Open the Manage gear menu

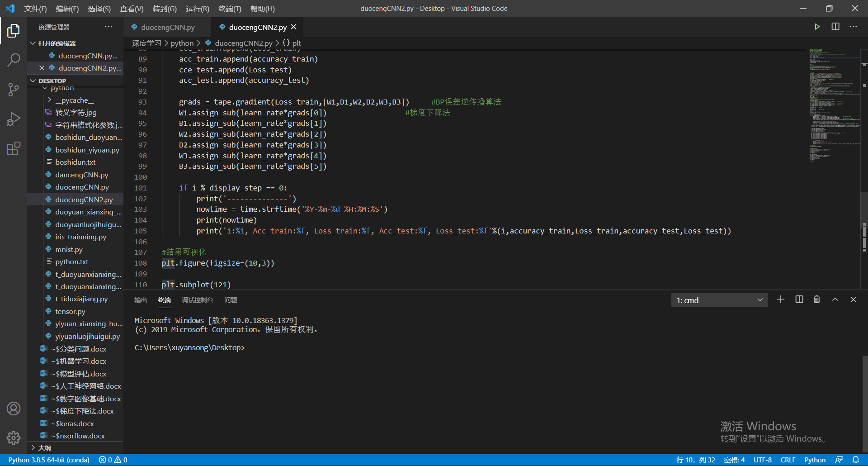(14, 438)
